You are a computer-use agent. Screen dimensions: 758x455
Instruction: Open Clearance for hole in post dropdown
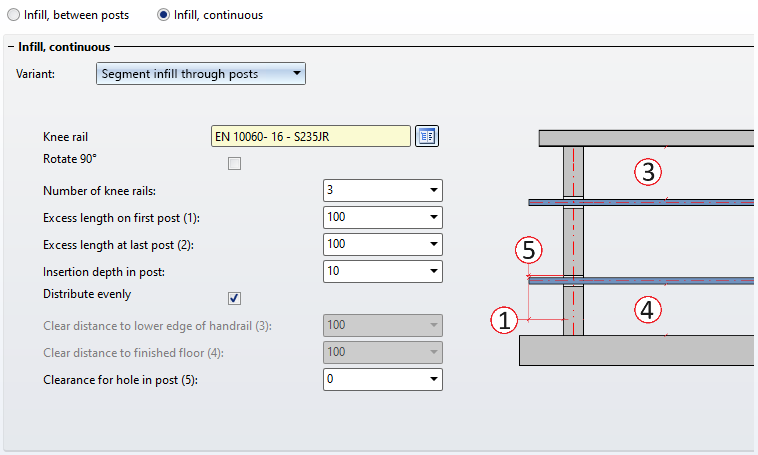[x=433, y=380]
